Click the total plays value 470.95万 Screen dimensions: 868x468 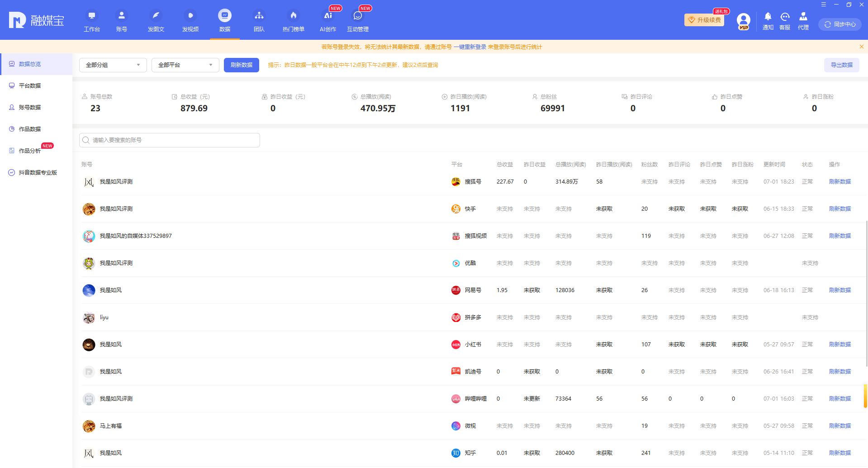[378, 109]
